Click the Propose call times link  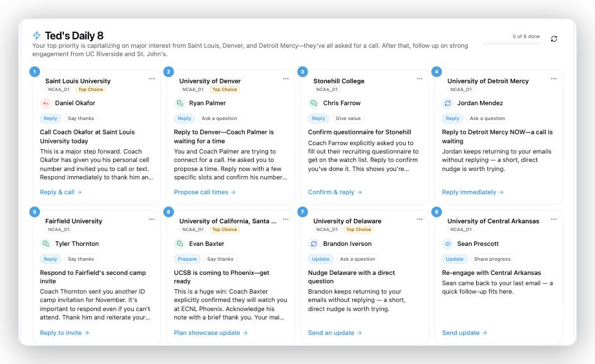(x=205, y=192)
